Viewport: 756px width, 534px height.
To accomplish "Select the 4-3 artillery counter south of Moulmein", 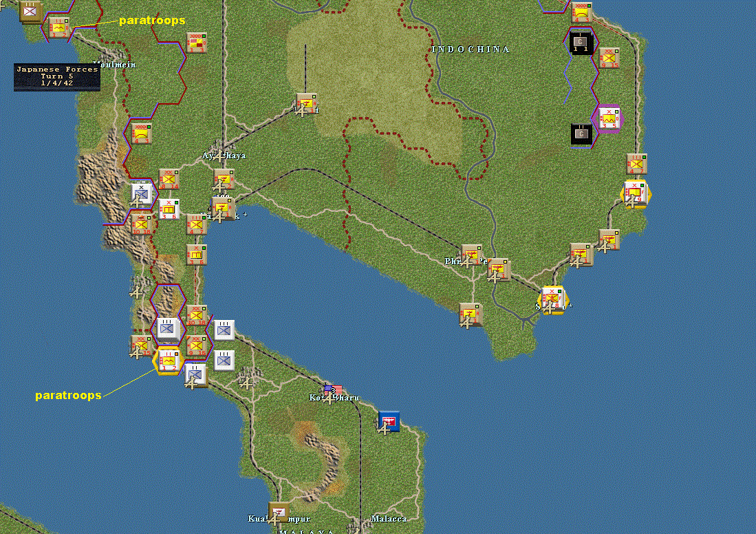I will 141,133.
